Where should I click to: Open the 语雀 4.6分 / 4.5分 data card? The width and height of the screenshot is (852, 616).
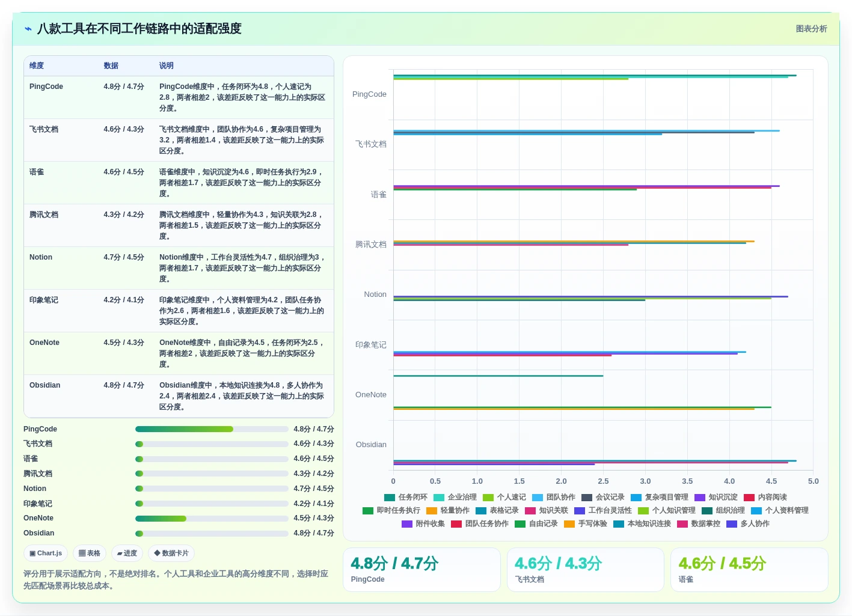coord(749,570)
